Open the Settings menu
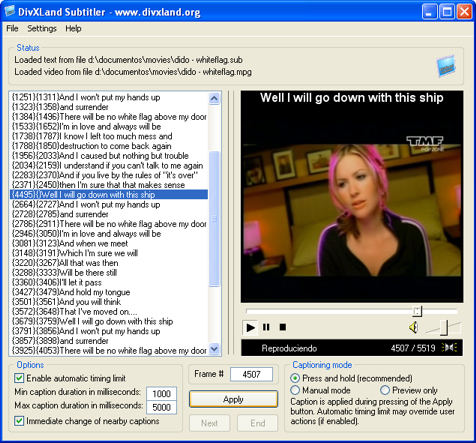 pos(42,29)
